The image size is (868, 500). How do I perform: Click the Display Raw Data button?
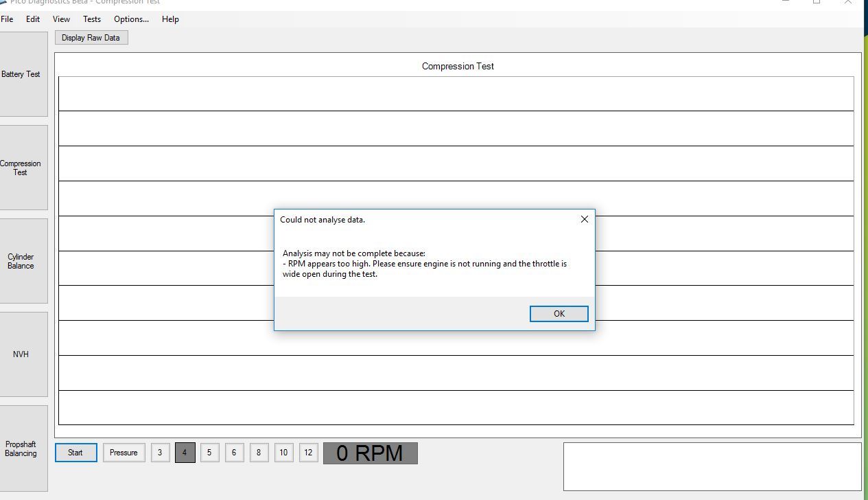[x=91, y=38]
